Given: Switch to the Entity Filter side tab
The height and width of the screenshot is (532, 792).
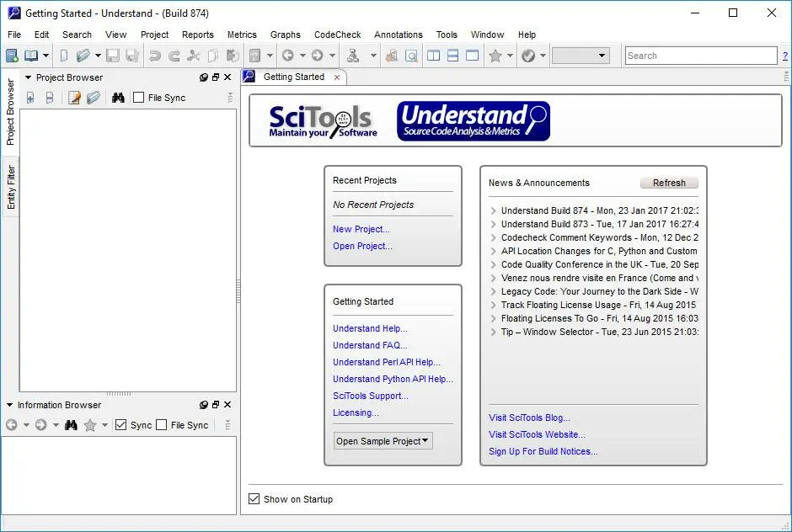Looking at the screenshot, I should [x=11, y=187].
